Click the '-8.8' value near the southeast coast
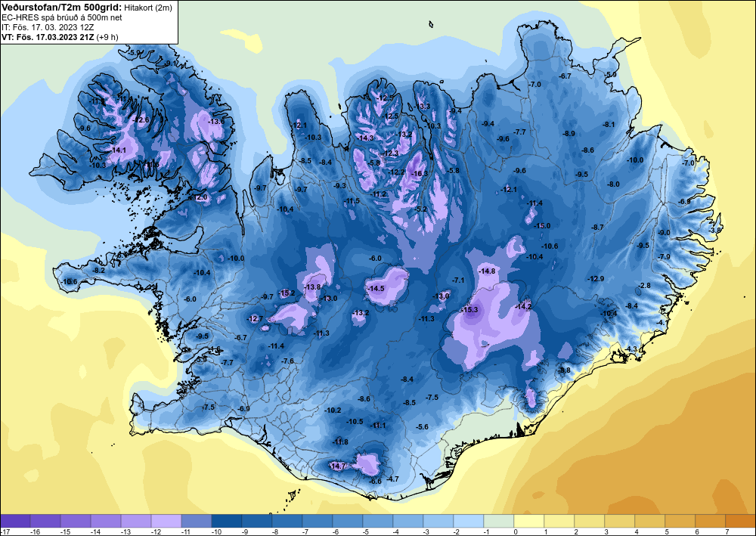Screen dimensions: 756x536 564,370
